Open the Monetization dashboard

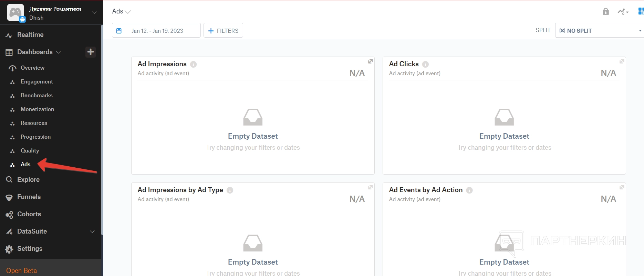pos(37,109)
